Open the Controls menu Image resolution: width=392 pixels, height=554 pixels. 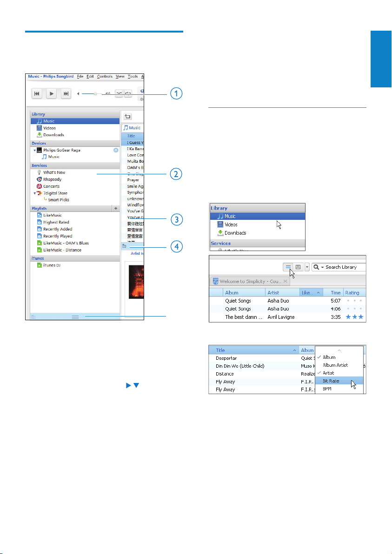(105, 76)
